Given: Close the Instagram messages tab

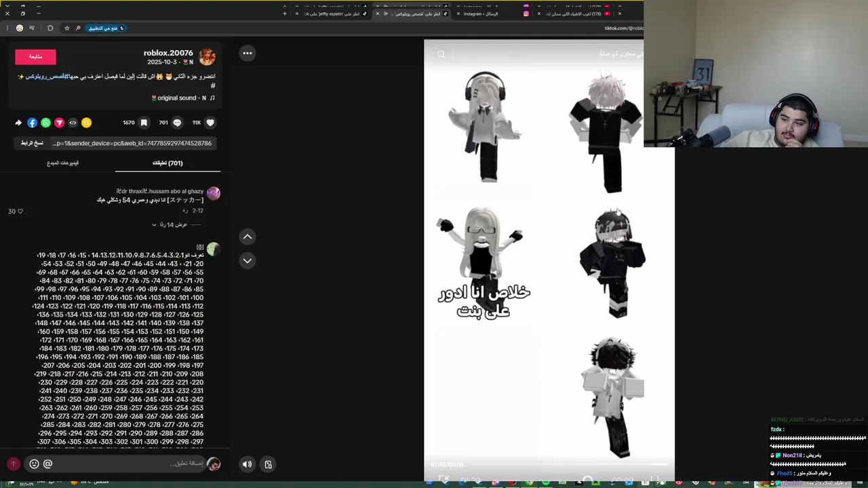Looking at the screenshot, I should click(458, 14).
